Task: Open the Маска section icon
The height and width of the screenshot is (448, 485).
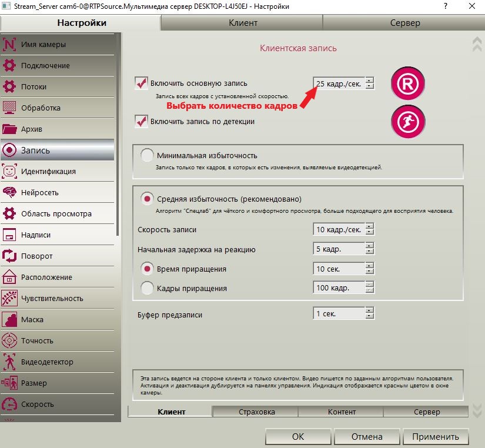Action: pos(9,319)
